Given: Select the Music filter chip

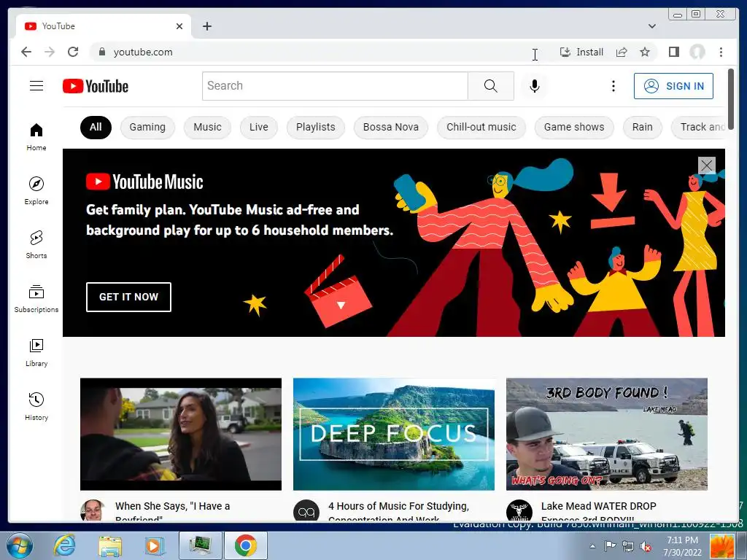Looking at the screenshot, I should 207,127.
